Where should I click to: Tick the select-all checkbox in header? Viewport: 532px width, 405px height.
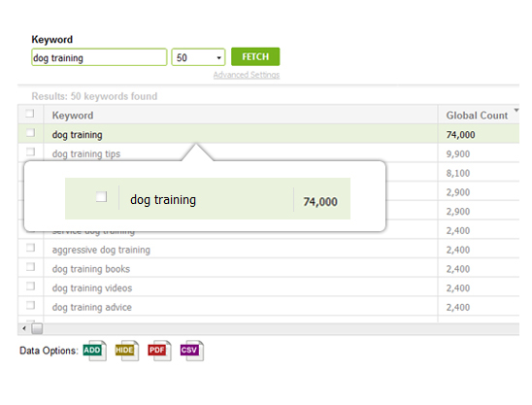click(x=30, y=114)
